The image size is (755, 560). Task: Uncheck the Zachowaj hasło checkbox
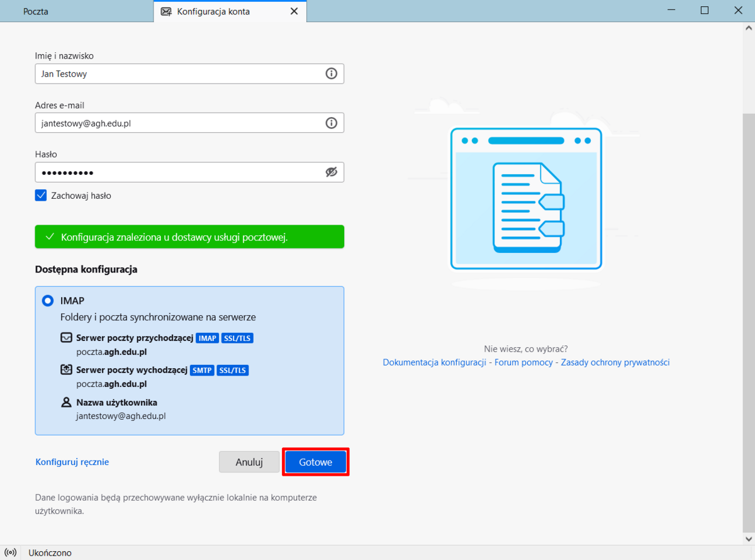[x=41, y=196]
